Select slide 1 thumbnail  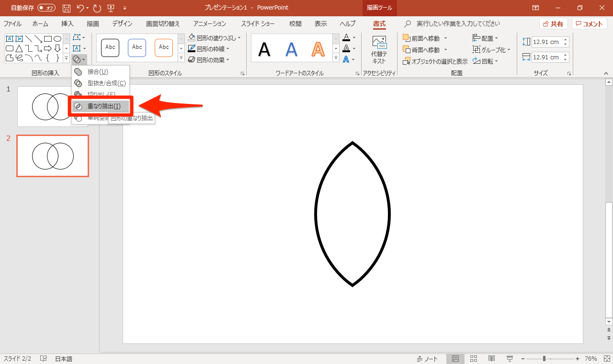(x=53, y=106)
